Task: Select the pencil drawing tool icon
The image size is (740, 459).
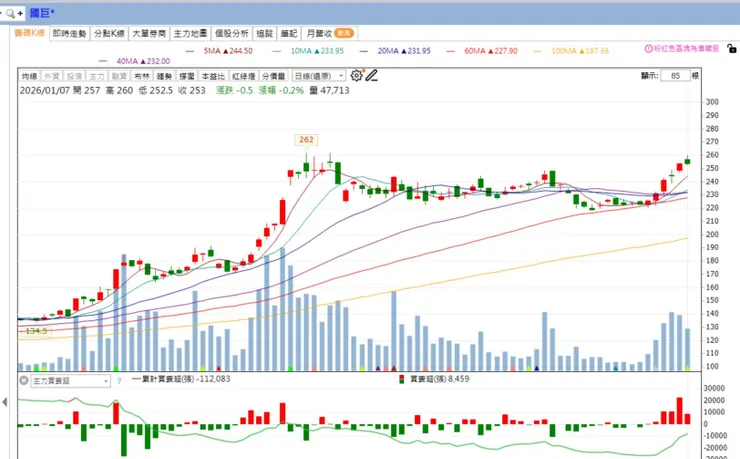Action: (x=371, y=75)
